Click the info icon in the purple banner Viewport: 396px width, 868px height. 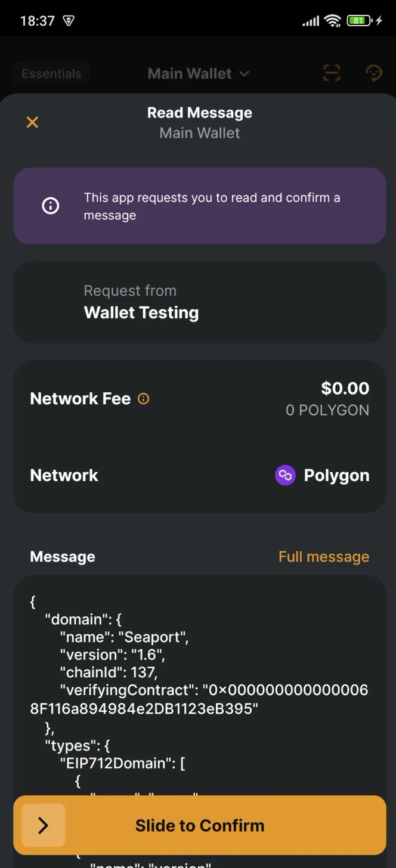50,206
